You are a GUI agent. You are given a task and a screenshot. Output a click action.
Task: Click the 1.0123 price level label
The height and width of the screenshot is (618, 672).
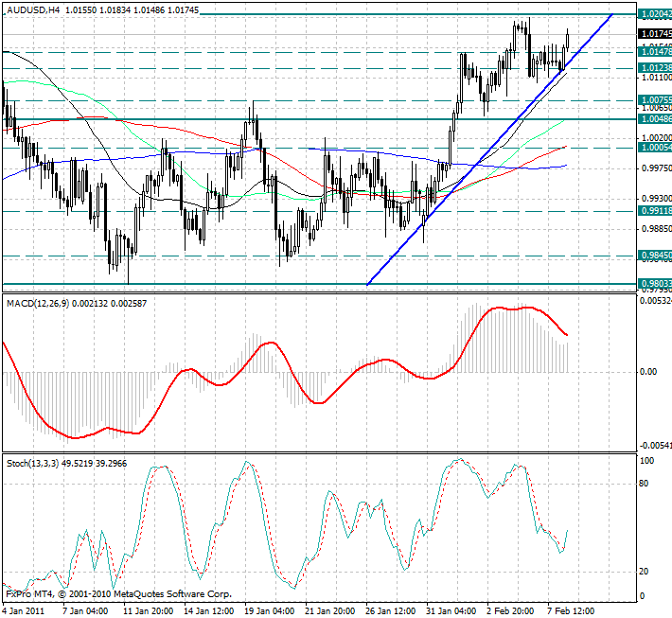click(x=655, y=68)
